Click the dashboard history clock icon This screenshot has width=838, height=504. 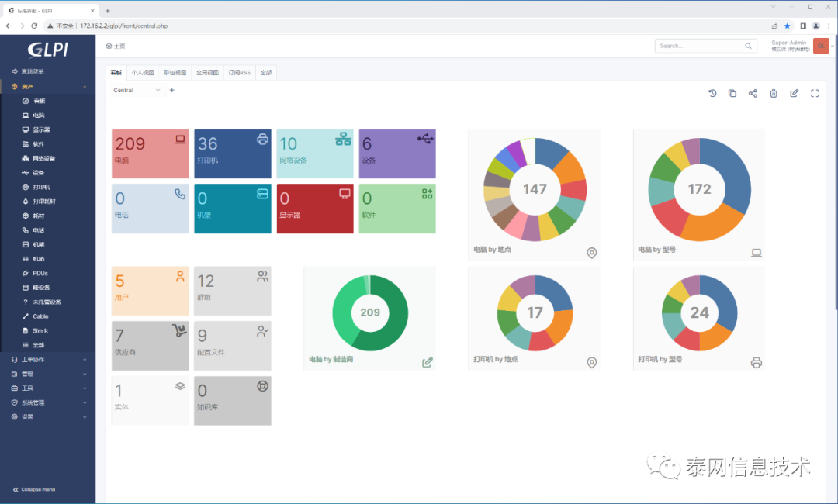point(712,93)
